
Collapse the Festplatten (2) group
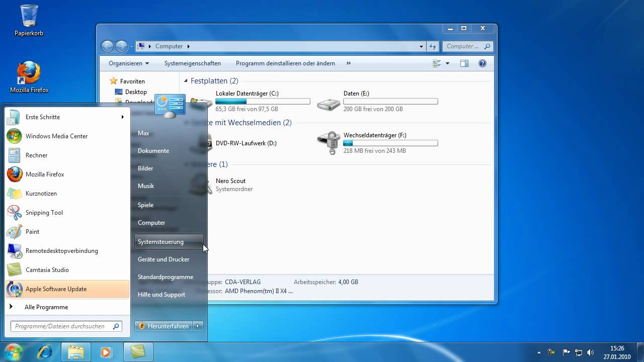[x=186, y=81]
